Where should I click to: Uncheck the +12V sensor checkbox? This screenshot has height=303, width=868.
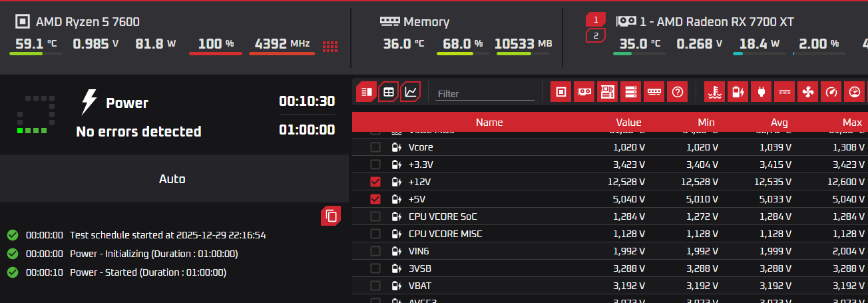pyautogui.click(x=375, y=182)
